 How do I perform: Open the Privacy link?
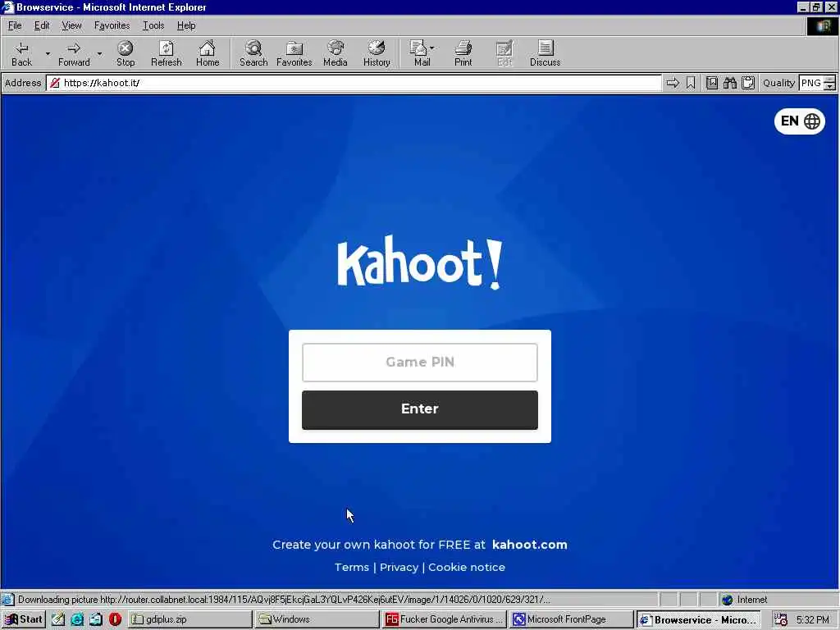pyautogui.click(x=399, y=567)
